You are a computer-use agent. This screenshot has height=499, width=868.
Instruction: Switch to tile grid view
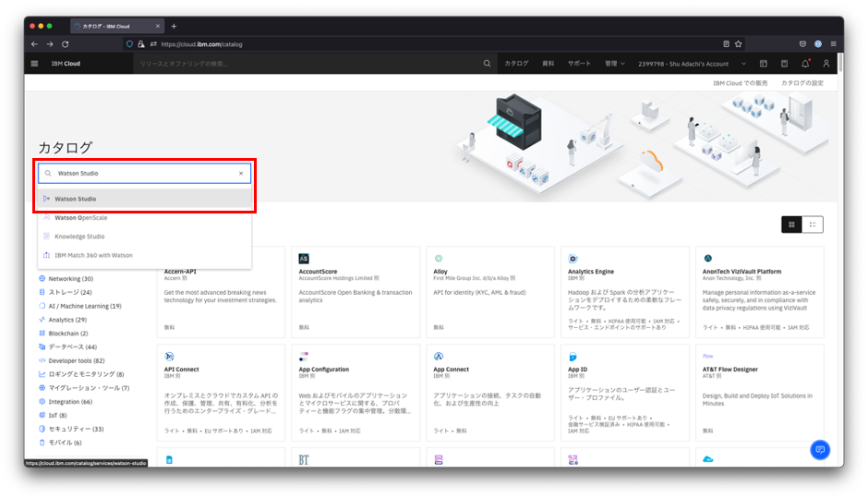pyautogui.click(x=791, y=225)
